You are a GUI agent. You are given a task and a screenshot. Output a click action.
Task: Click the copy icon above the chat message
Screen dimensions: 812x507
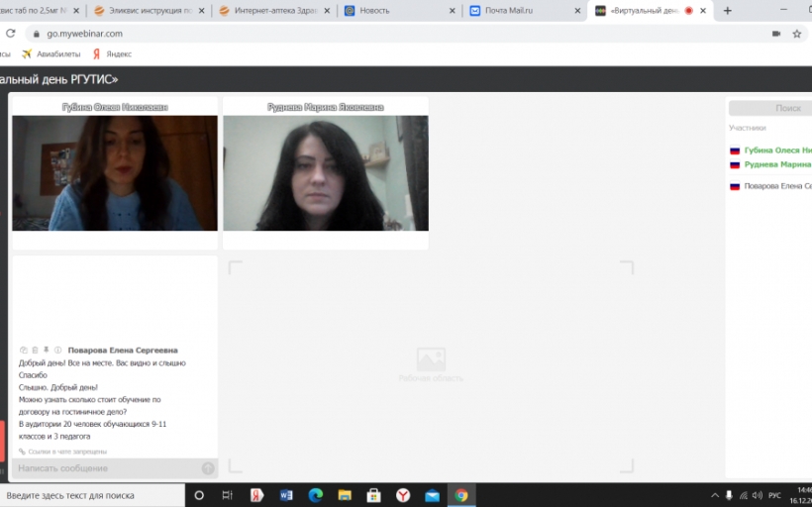(24, 351)
